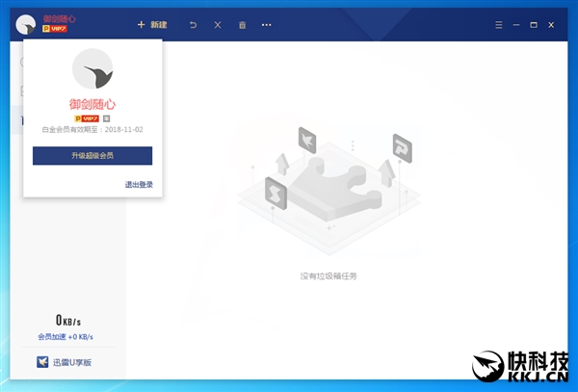Click the restore arrow toolbar icon
Screen dimensions: 578x392
[x=193, y=25]
